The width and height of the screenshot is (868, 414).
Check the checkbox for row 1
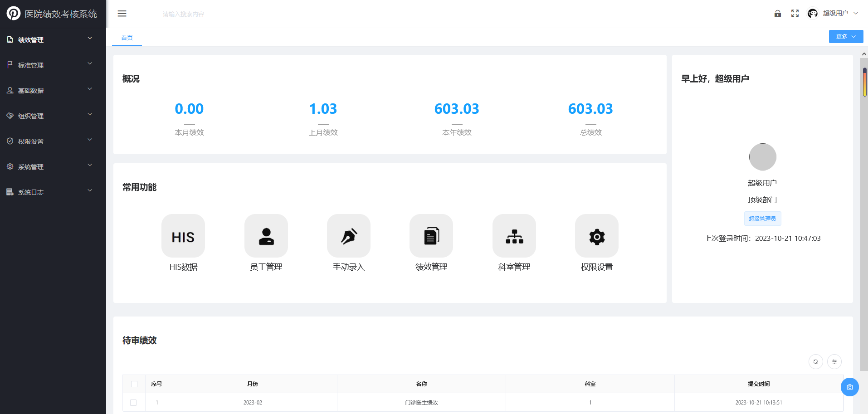(x=133, y=403)
